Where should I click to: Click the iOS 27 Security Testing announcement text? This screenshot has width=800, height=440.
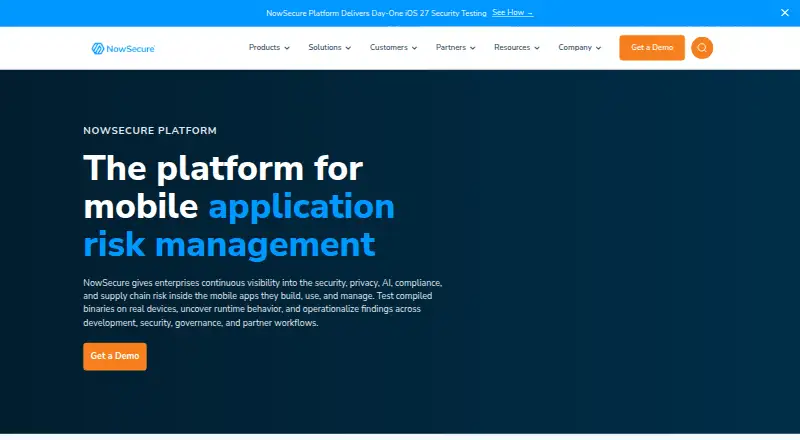tap(376, 13)
